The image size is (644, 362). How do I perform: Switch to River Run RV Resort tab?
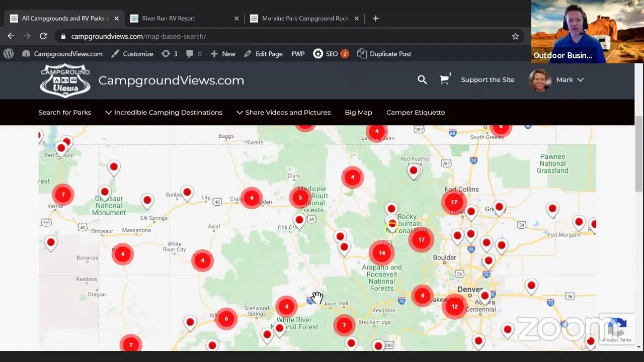point(184,18)
